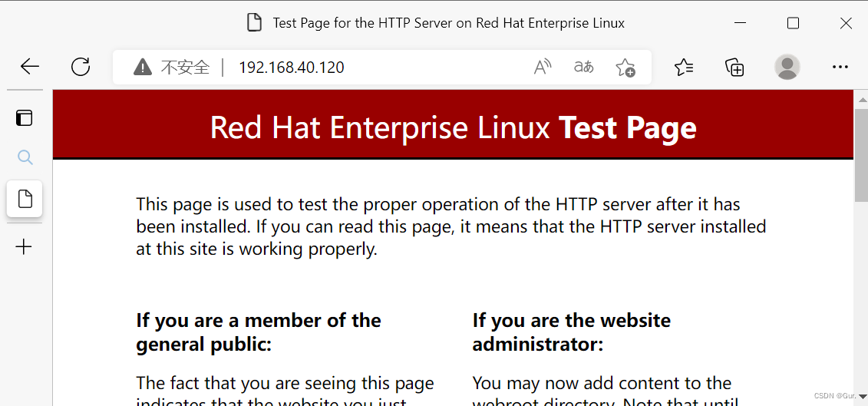This screenshot has height=406, width=868.
Task: Click text 'You may now add content to the'
Action: tap(602, 383)
